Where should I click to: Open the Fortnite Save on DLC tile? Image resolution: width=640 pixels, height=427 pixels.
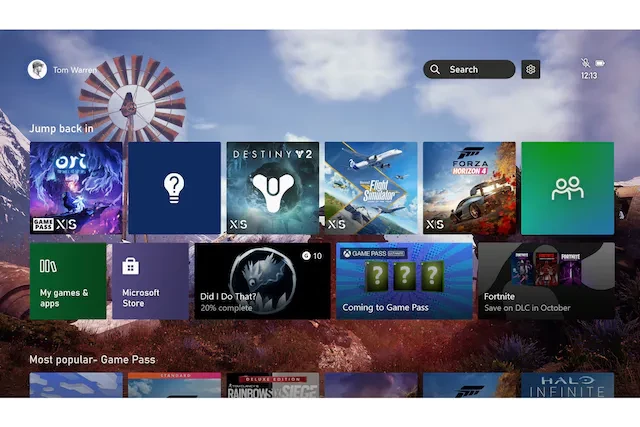point(546,281)
